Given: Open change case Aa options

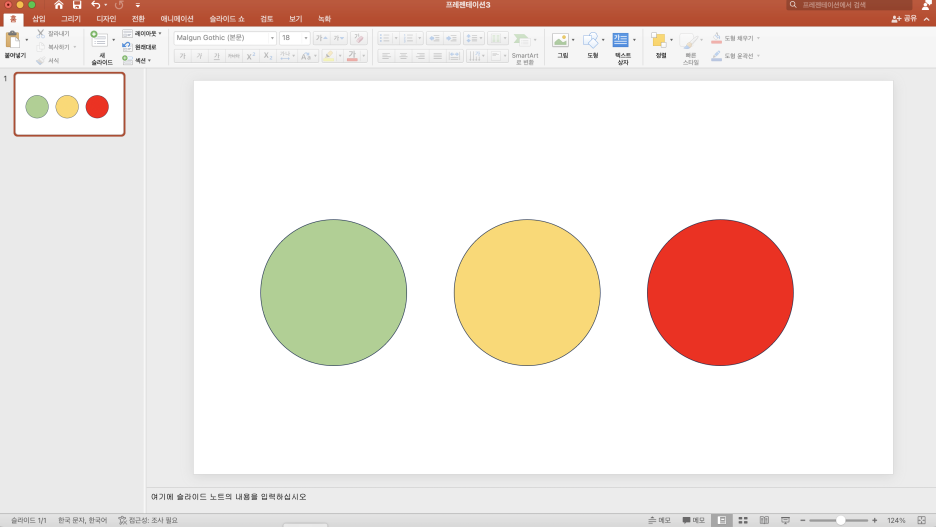Looking at the screenshot, I should (307, 56).
